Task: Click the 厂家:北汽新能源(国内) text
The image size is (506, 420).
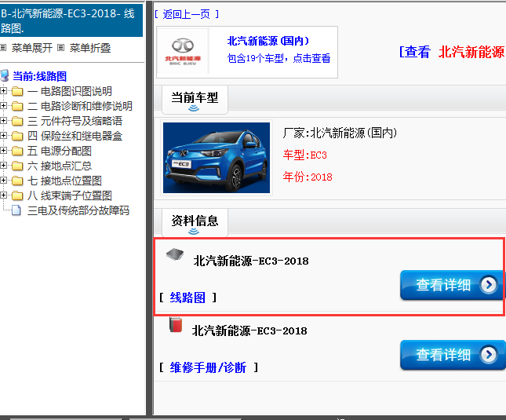Action: 340,133
